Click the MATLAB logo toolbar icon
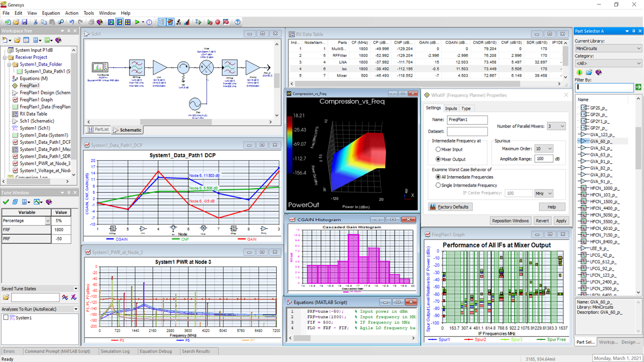Screen dimensions: 644x362 [x=187, y=22]
